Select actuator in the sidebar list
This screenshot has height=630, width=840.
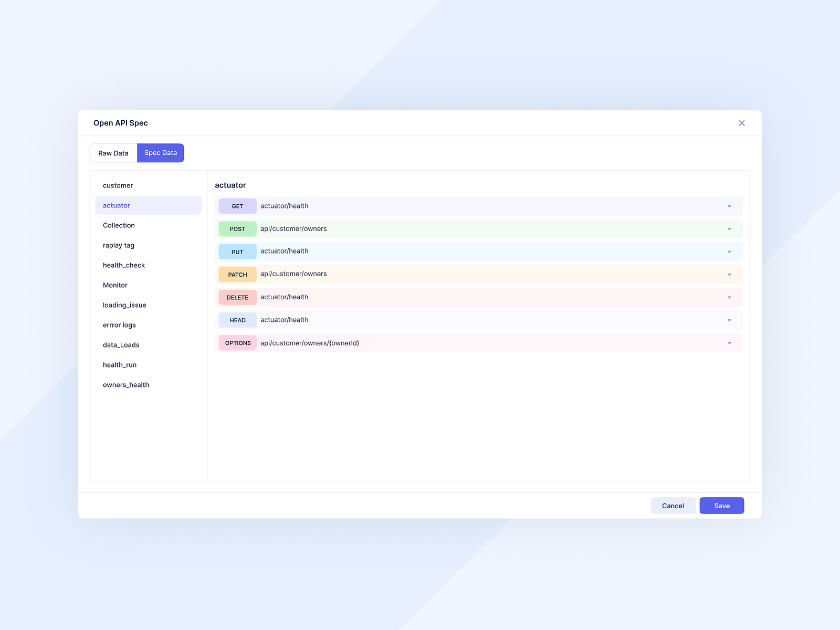(x=149, y=205)
